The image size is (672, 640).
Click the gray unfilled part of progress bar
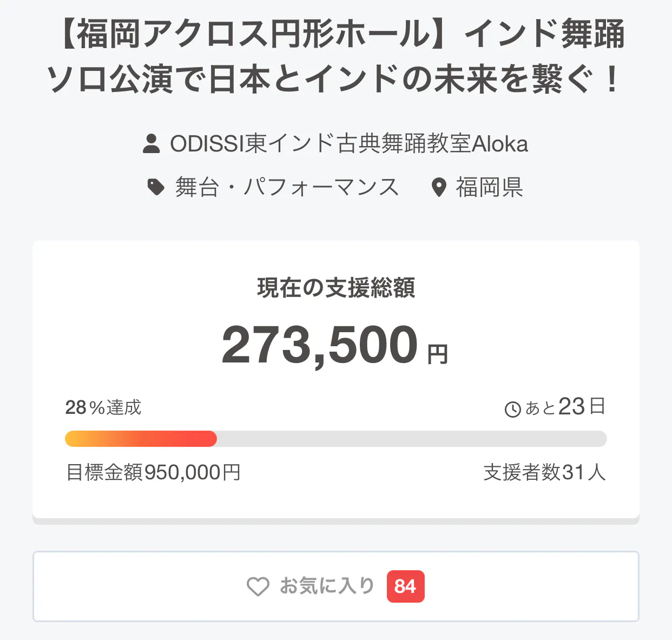pos(411,439)
